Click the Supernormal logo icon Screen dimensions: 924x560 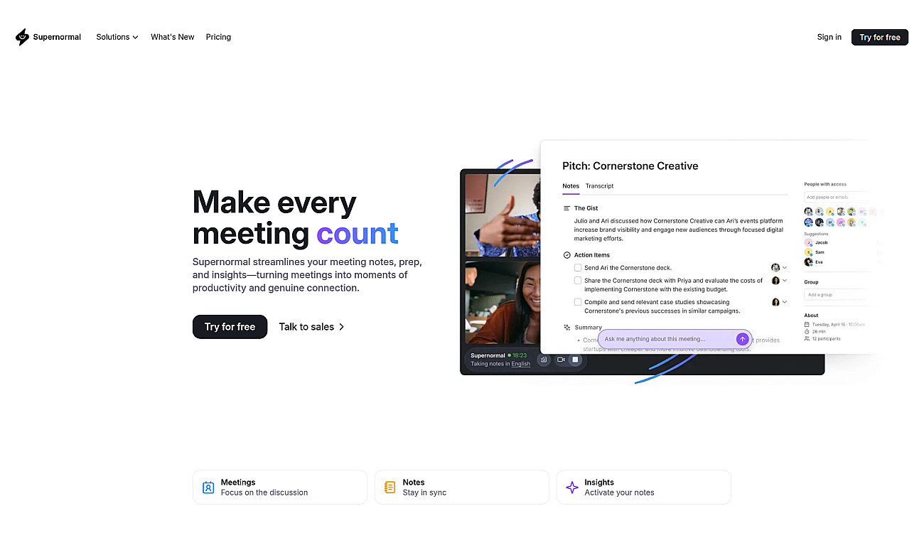[x=23, y=37]
